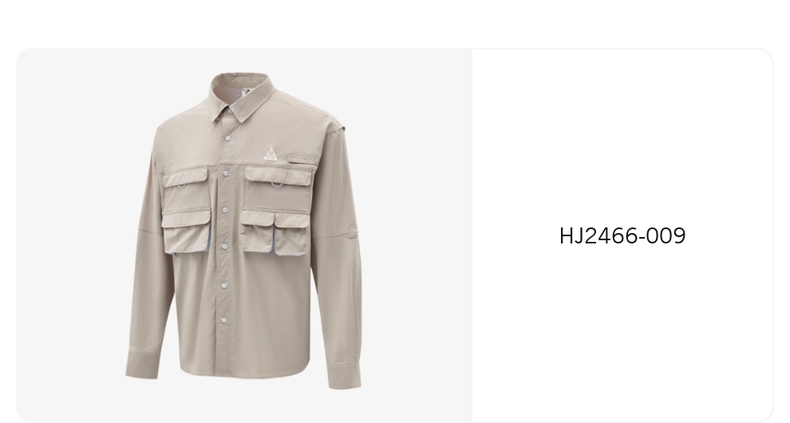This screenshot has width=790, height=423.
Task: Click the lower-right double cargo pocket
Action: click(274, 233)
